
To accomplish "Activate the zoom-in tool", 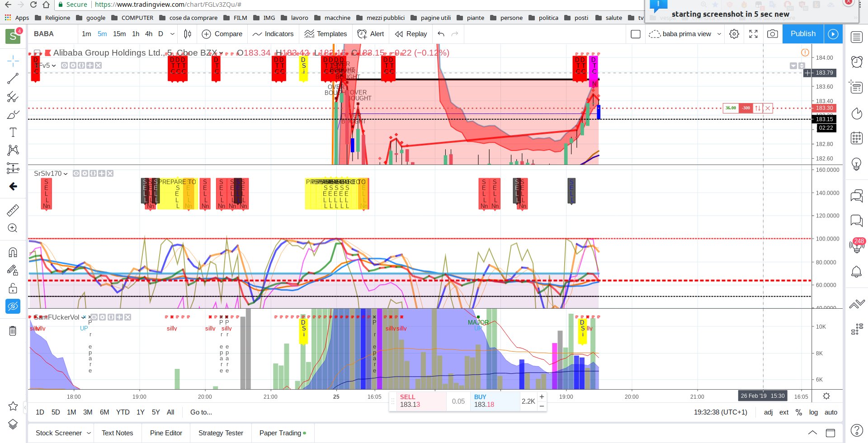I will click(x=13, y=228).
